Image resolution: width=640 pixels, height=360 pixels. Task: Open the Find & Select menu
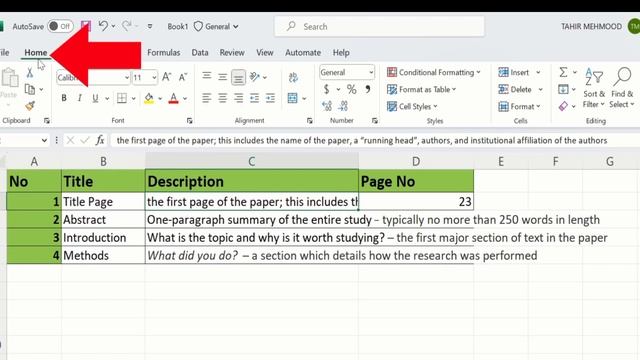click(622, 88)
